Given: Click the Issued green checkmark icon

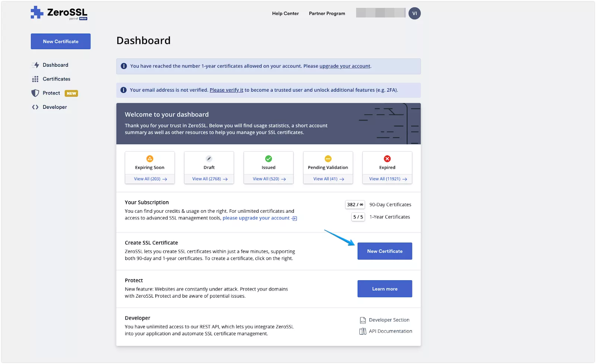Looking at the screenshot, I should (x=268, y=159).
